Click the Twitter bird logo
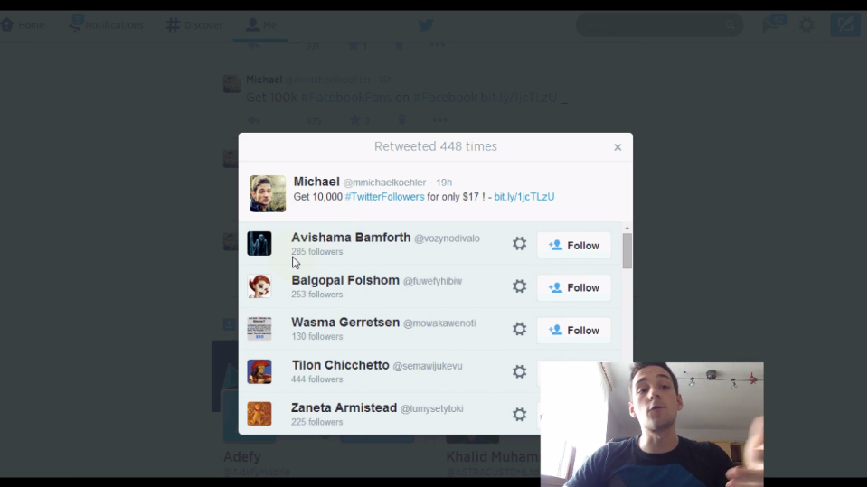The width and height of the screenshot is (868, 487). pos(426,25)
